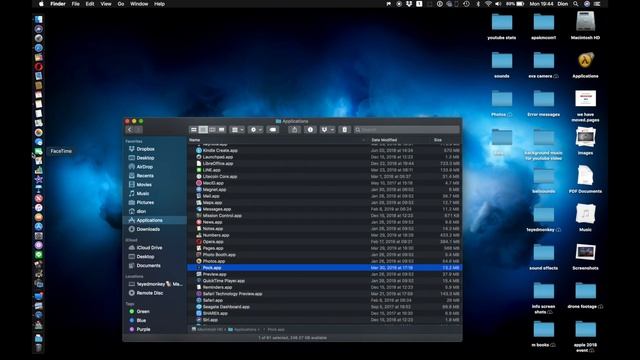Image resolution: width=640 pixels, height=360 pixels.
Task: Click the Get Info toolbar button
Action: [310, 130]
